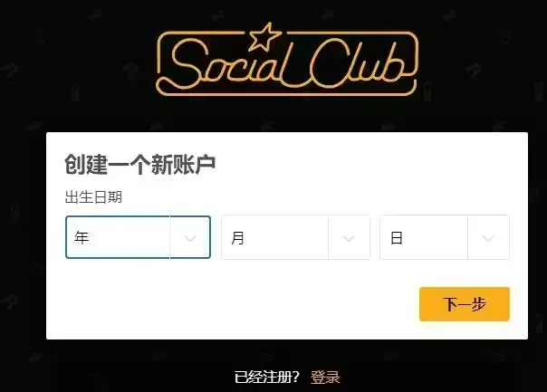Open the 年 (year) dropdown
547x392 pixels.
point(139,237)
